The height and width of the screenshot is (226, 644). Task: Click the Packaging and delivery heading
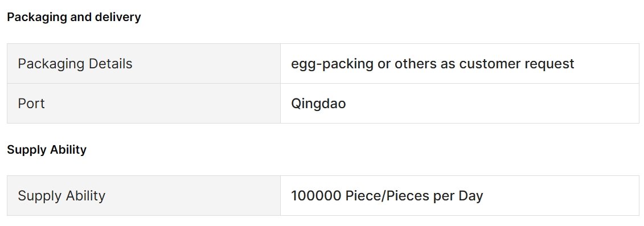click(x=74, y=17)
